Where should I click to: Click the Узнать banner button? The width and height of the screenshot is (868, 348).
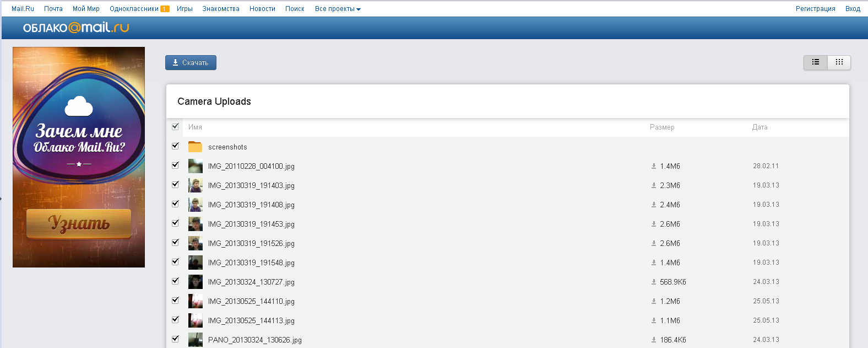[79, 223]
